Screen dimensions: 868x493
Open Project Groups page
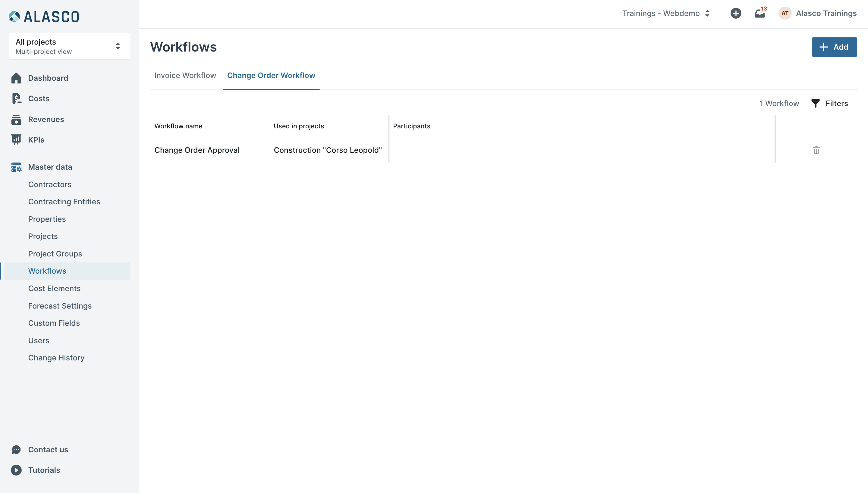(x=55, y=254)
